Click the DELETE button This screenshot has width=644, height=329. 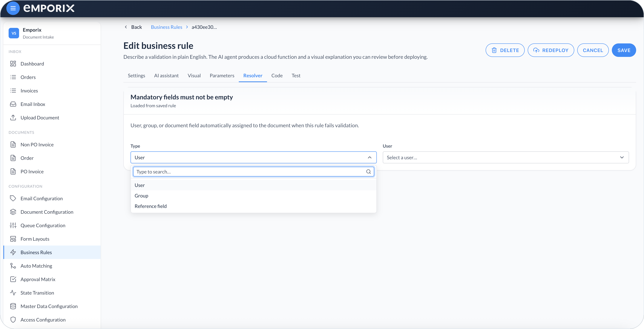[505, 50]
